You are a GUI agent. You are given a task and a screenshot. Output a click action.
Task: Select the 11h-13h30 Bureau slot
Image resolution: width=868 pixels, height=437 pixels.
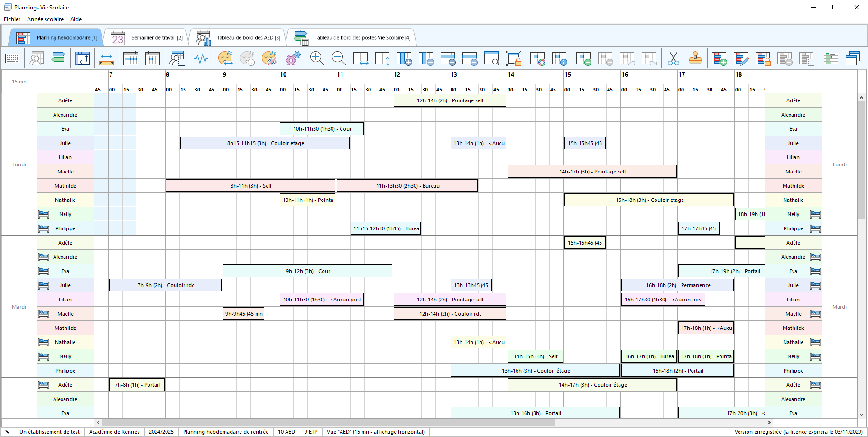pyautogui.click(x=407, y=186)
